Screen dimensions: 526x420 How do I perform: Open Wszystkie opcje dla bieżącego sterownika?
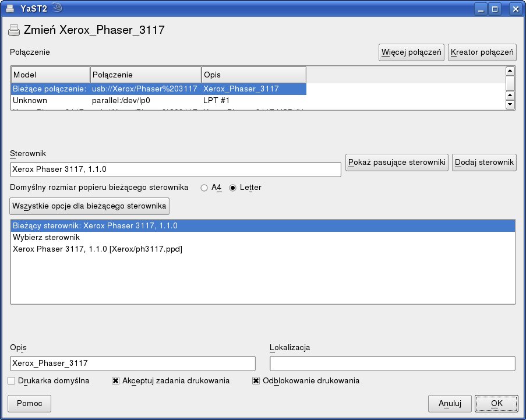(x=90, y=206)
